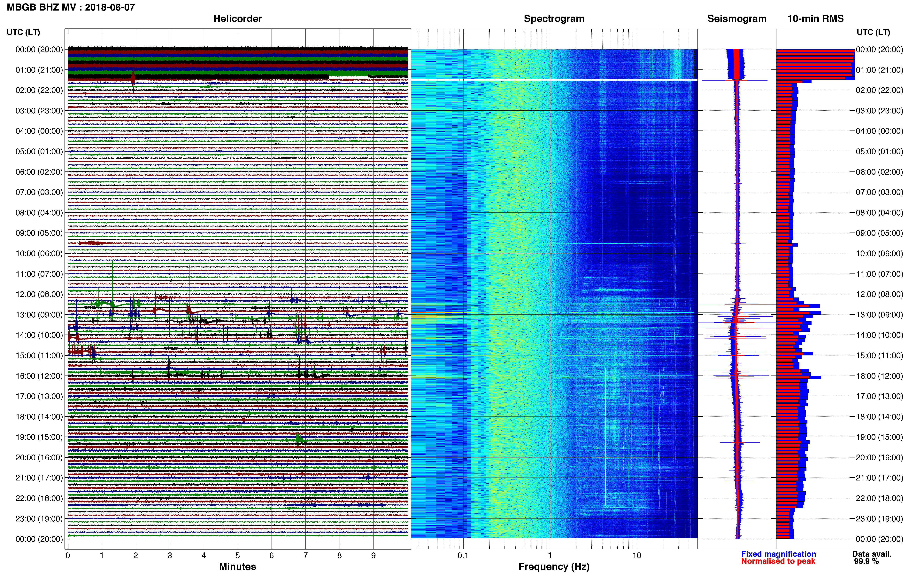Image resolution: width=924 pixels, height=578 pixels.
Task: Click the 10-min RMS panel heading
Action: pyautogui.click(x=816, y=19)
